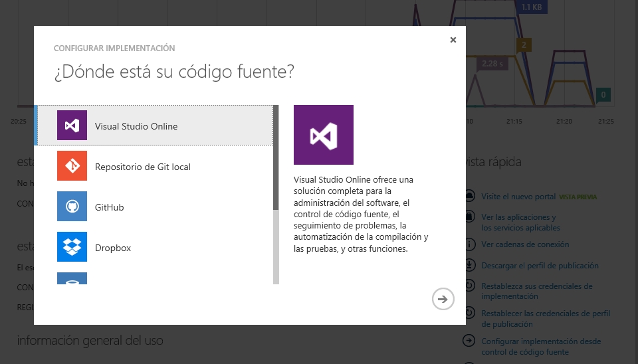Pick the Dropbox source icon
Screen dimensions: 638x364
[x=72, y=247]
